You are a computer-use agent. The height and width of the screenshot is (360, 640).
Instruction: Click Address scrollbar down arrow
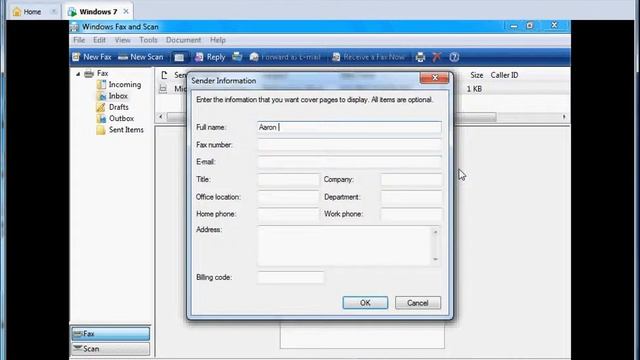click(x=436, y=259)
